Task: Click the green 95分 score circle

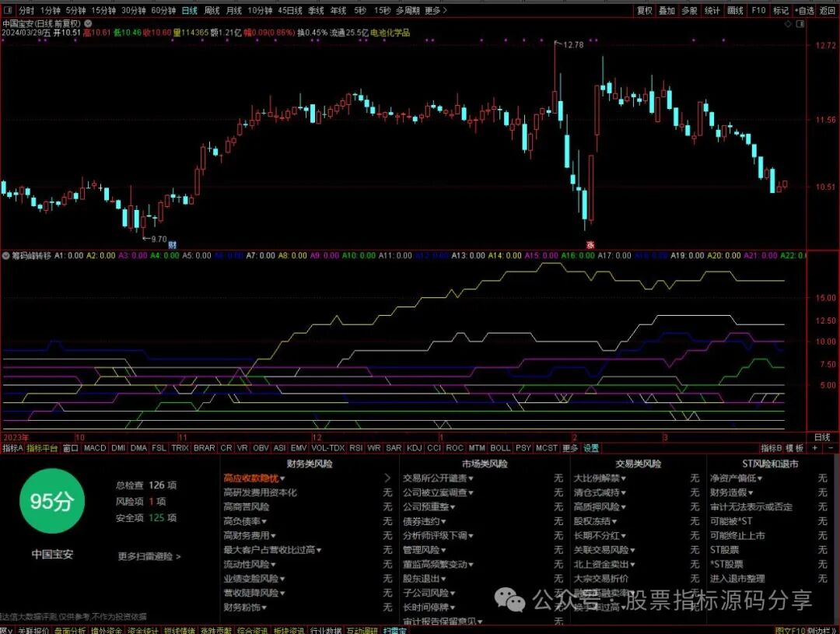Action: [52, 501]
